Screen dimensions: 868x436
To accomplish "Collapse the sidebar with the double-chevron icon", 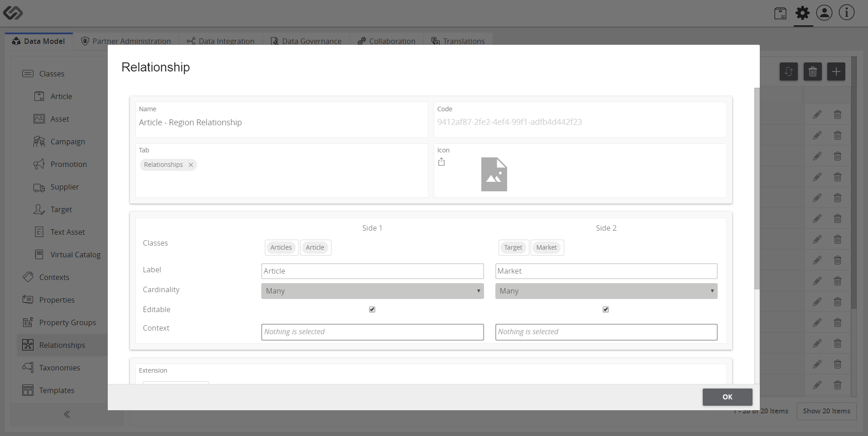I will 67,414.
